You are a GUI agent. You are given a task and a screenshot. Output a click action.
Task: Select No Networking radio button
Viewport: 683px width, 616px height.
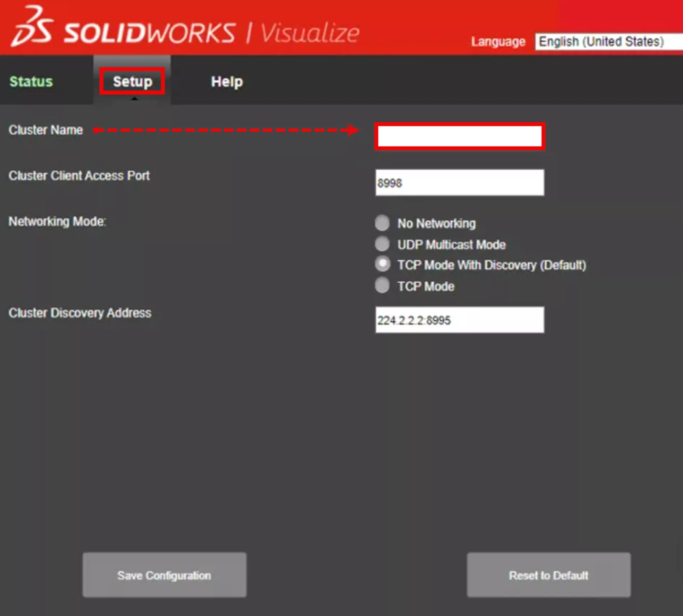click(x=382, y=223)
